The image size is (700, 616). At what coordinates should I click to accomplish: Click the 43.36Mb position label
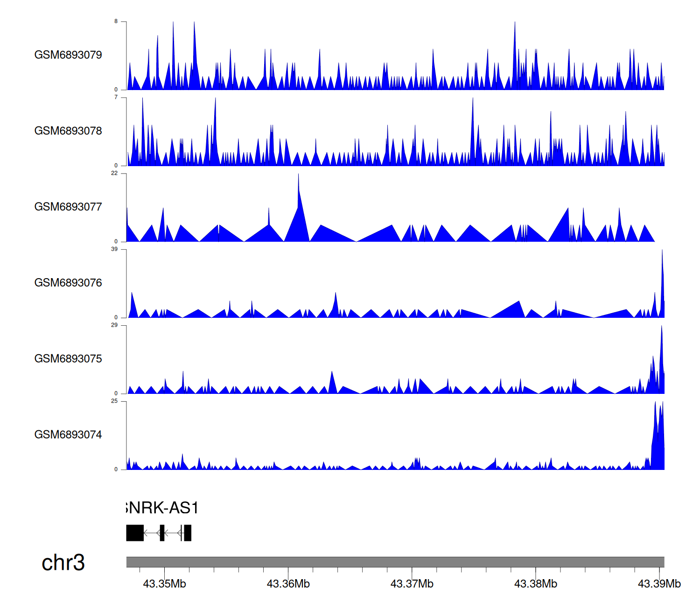click(x=288, y=584)
